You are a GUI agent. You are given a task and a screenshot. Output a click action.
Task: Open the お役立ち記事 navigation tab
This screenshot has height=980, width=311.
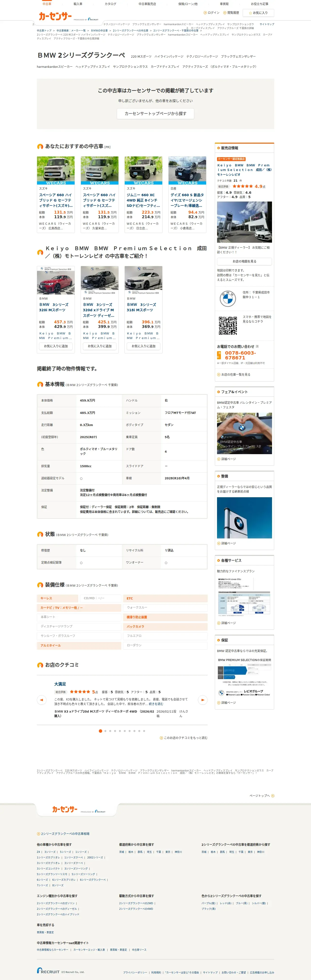click(260, 4)
